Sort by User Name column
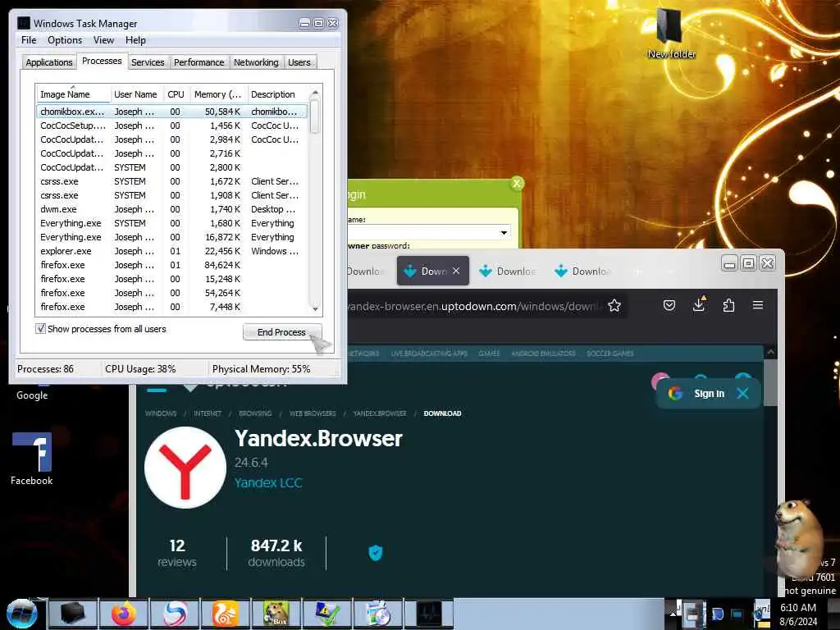Screen dimensions: 840x630 (x=135, y=94)
